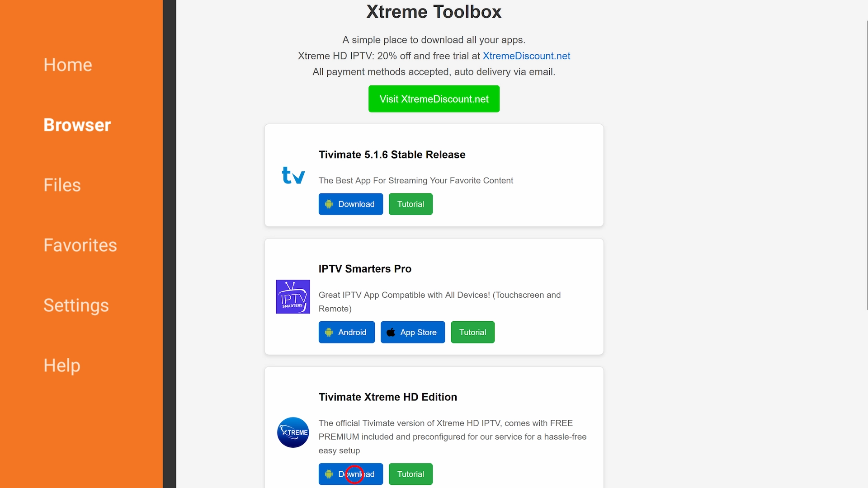Open Files from the sidebar
868x488 pixels.
(x=62, y=185)
